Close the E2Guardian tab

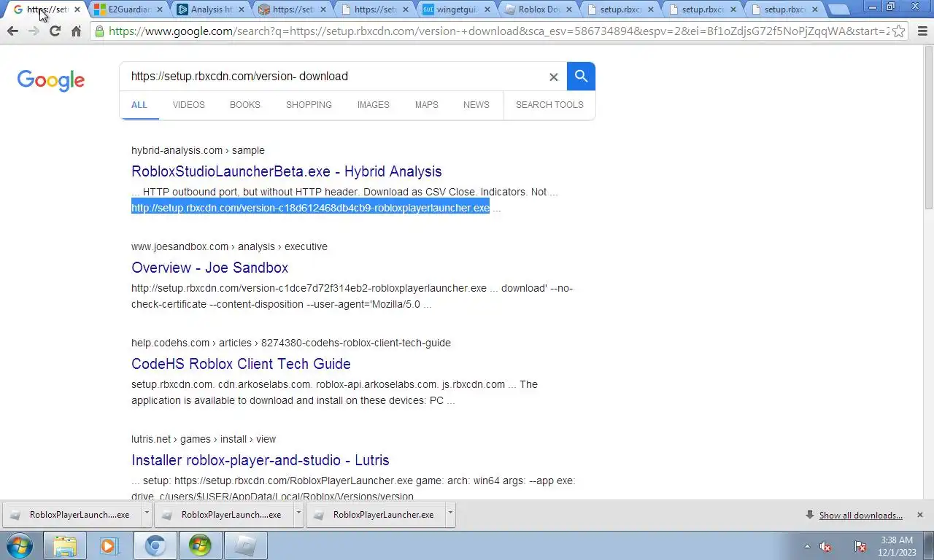pos(158,9)
